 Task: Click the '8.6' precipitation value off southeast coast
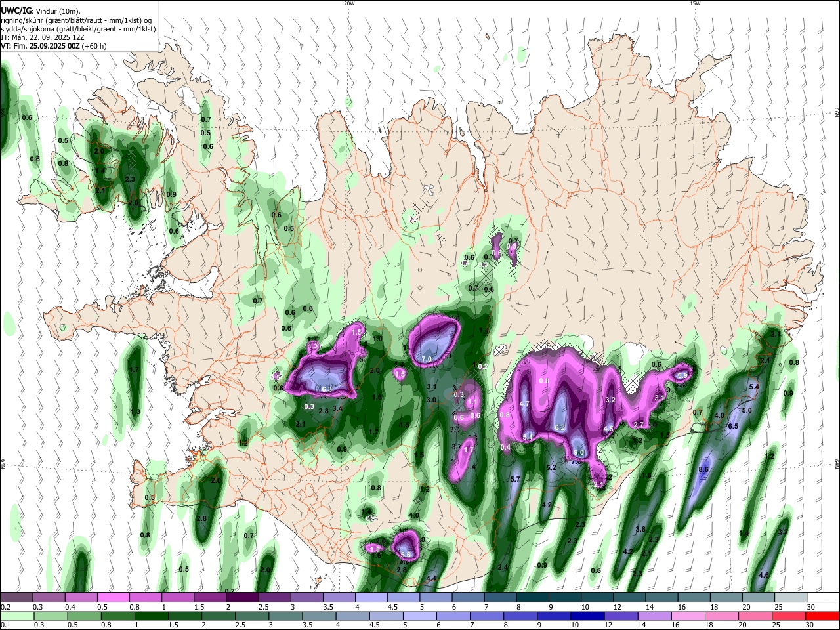point(703,470)
